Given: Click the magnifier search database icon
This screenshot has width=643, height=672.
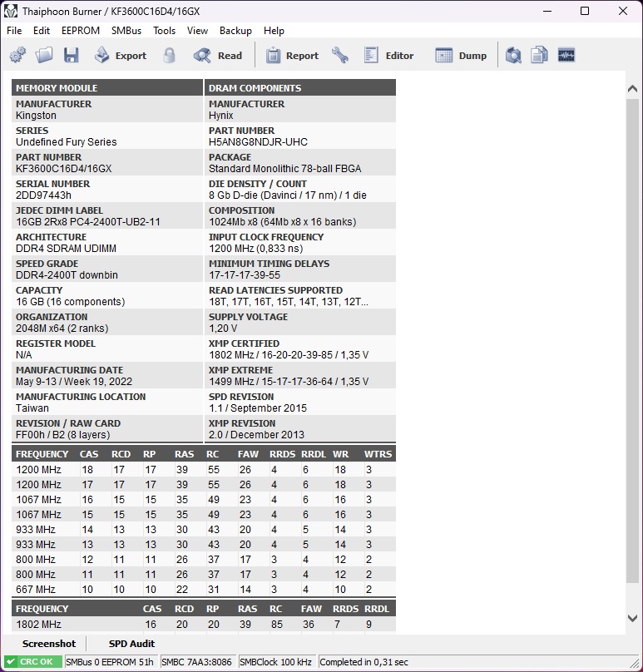Looking at the screenshot, I should point(513,55).
